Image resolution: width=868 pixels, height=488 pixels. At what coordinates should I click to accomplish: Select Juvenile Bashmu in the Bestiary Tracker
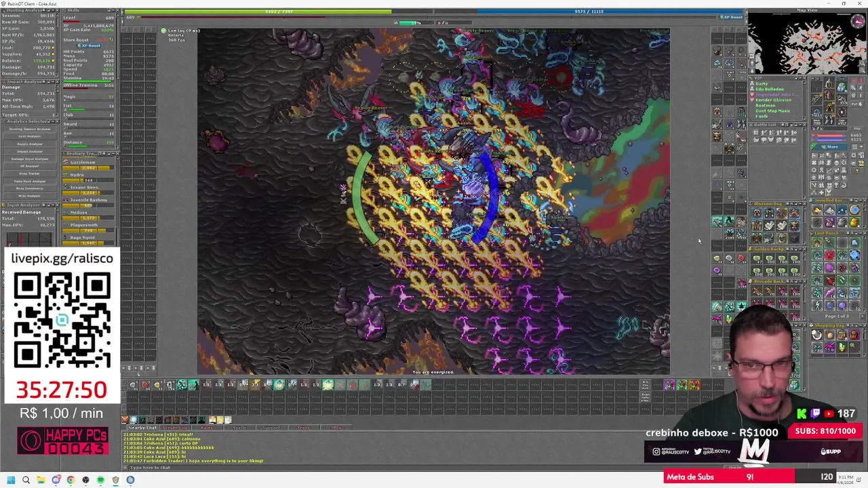(90, 203)
